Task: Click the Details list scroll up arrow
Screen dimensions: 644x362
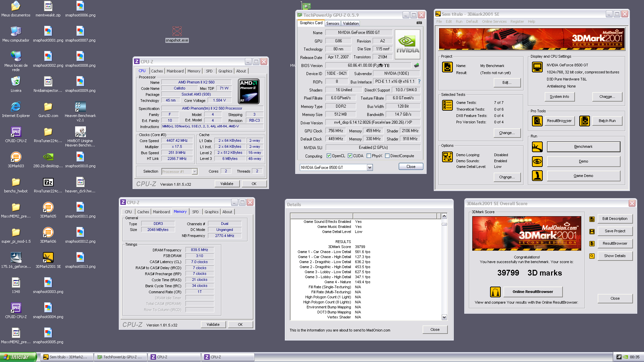Action: pyautogui.click(x=444, y=216)
